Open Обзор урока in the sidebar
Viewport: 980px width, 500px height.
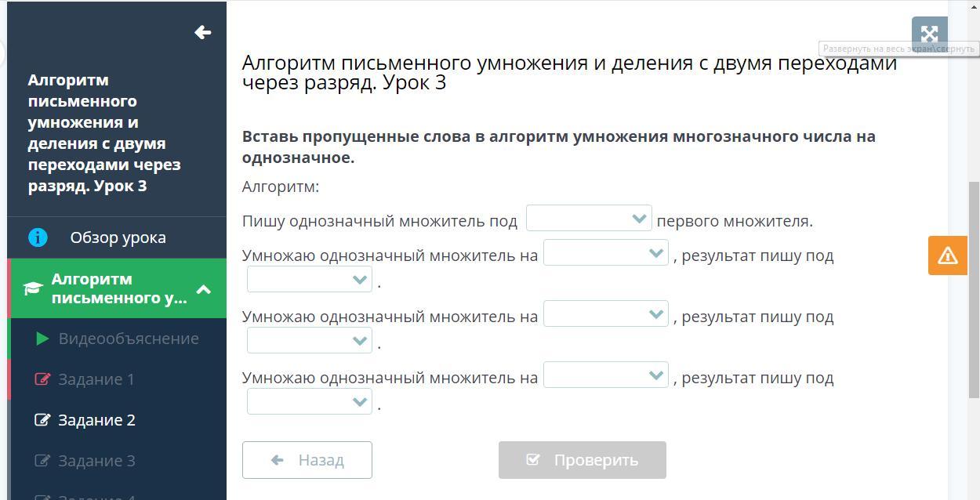(118, 237)
